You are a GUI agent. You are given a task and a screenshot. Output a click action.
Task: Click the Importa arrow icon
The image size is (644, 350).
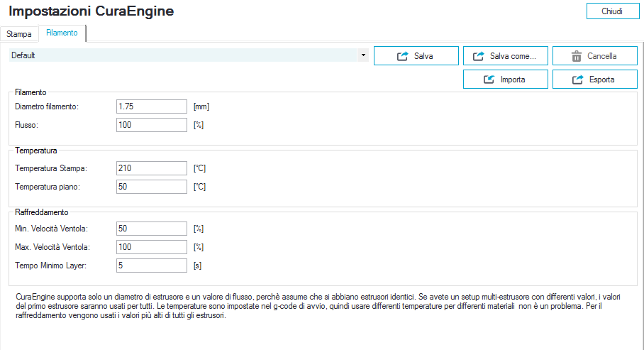pyautogui.click(x=489, y=80)
